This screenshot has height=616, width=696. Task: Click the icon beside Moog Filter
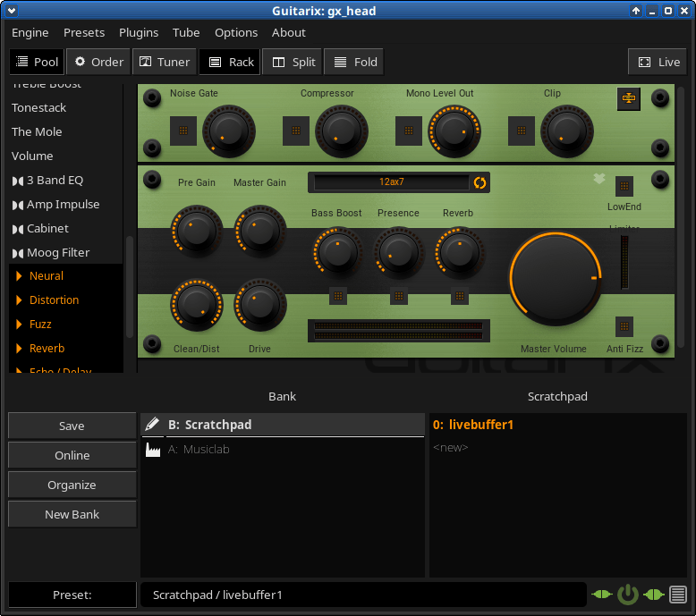point(18,253)
